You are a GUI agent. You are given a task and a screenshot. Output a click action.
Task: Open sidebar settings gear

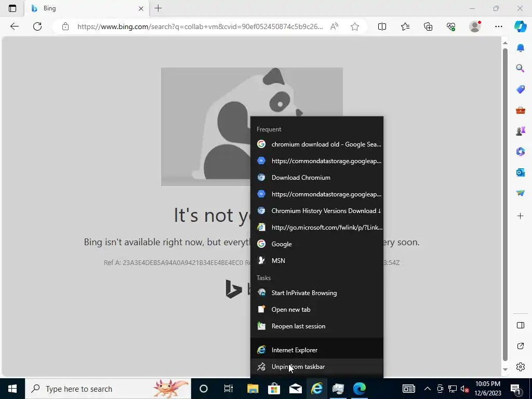[521, 367]
